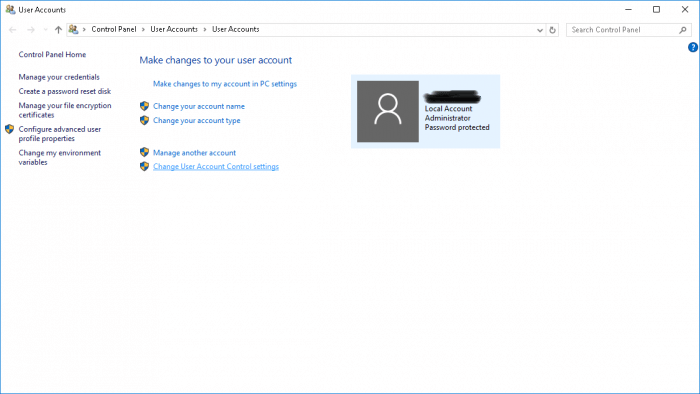Select last User Accounts breadcrumb segment
The width and height of the screenshot is (700, 394).
click(235, 29)
